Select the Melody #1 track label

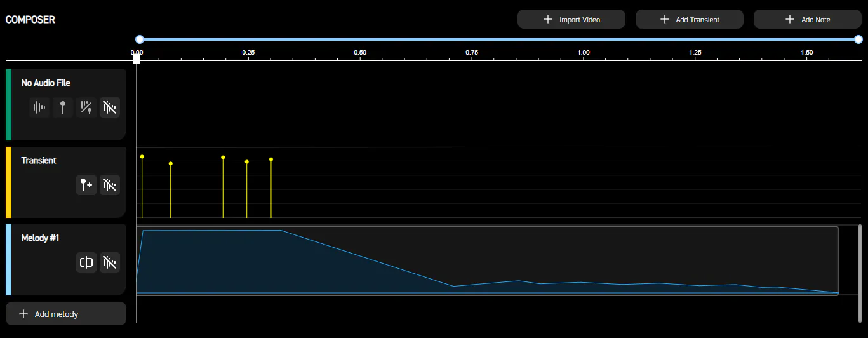[x=40, y=238]
